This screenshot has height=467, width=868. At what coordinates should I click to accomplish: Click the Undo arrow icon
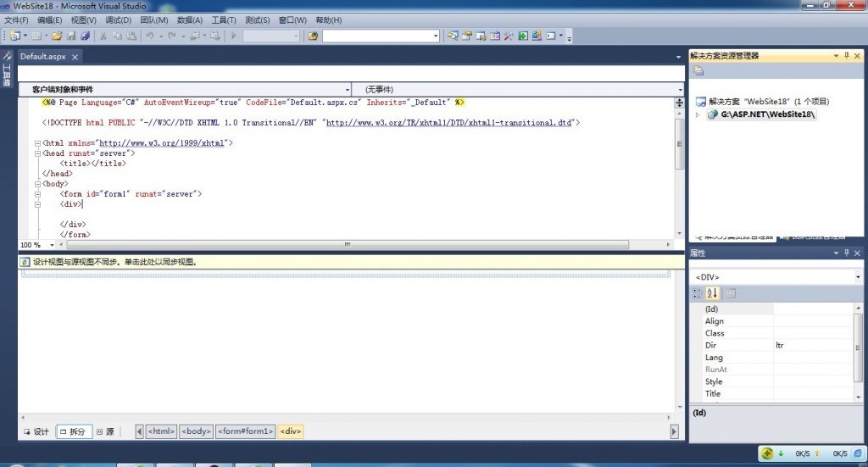coord(149,36)
